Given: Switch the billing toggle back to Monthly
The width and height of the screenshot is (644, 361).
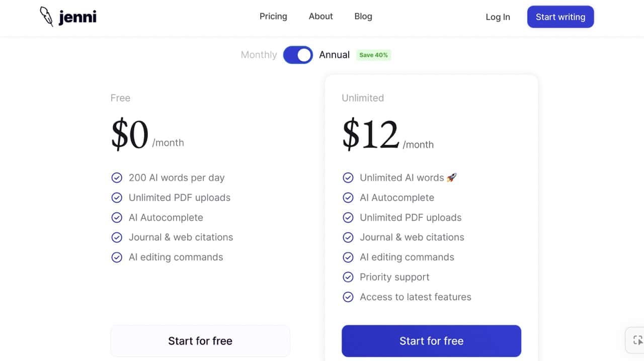Looking at the screenshot, I should [x=298, y=55].
